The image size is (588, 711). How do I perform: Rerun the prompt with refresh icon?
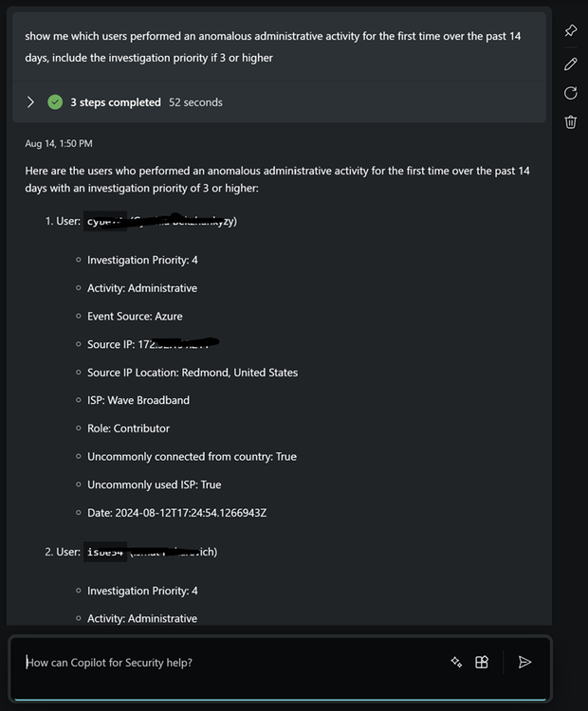570,93
